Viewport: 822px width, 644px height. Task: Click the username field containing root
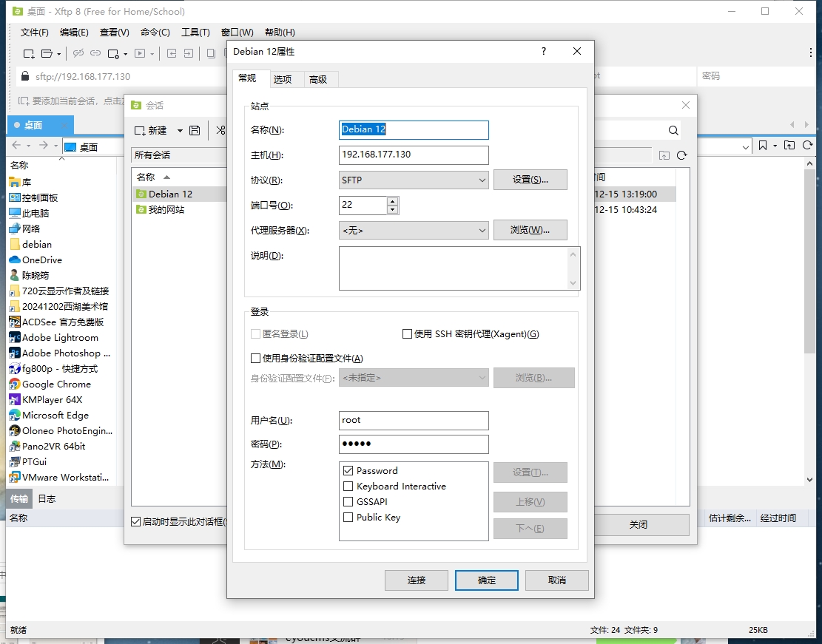click(x=414, y=420)
